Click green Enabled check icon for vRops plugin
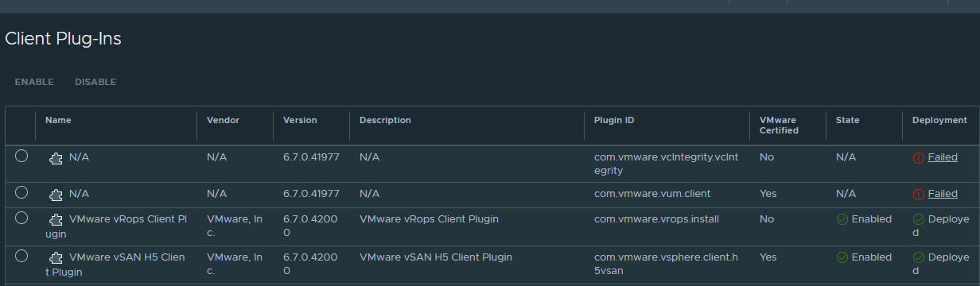This screenshot has width=980, height=286. pyautogui.click(x=842, y=219)
